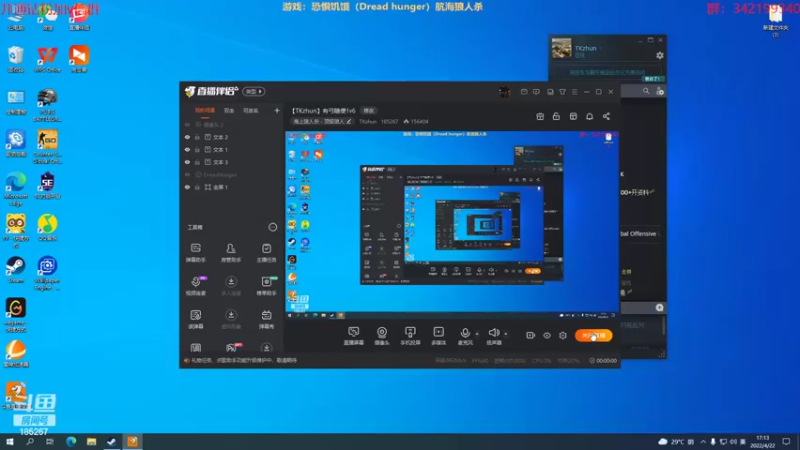Open Steam from the taskbar
Image resolution: width=800 pixels, height=450 pixels.
pyautogui.click(x=111, y=441)
